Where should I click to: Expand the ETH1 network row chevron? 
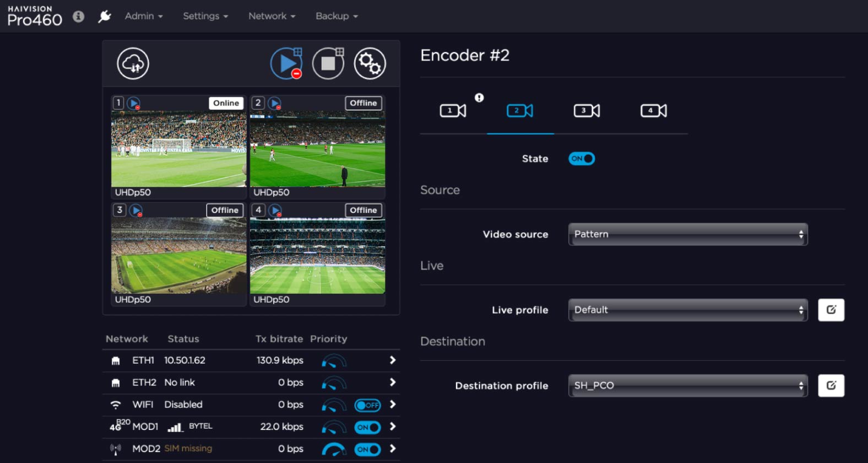tap(393, 360)
